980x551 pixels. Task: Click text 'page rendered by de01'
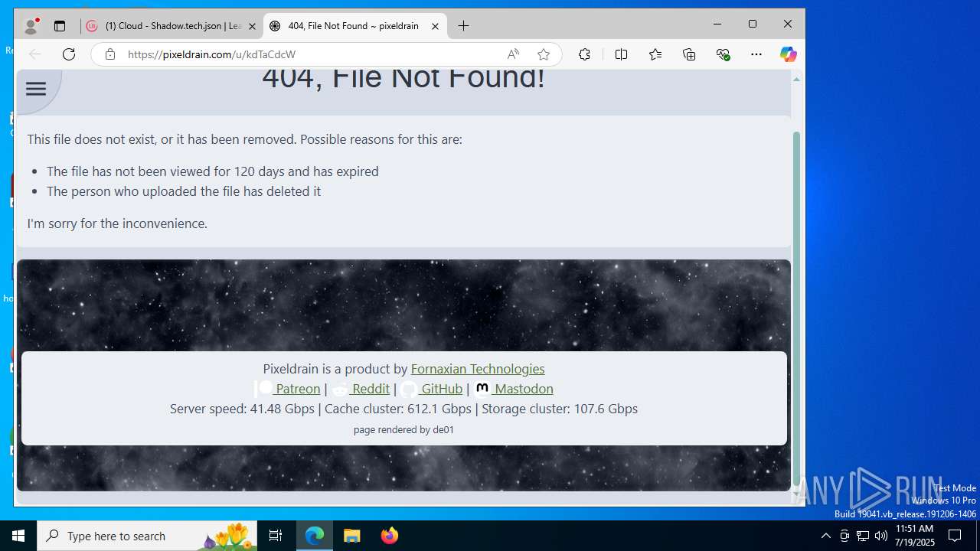pyautogui.click(x=403, y=430)
